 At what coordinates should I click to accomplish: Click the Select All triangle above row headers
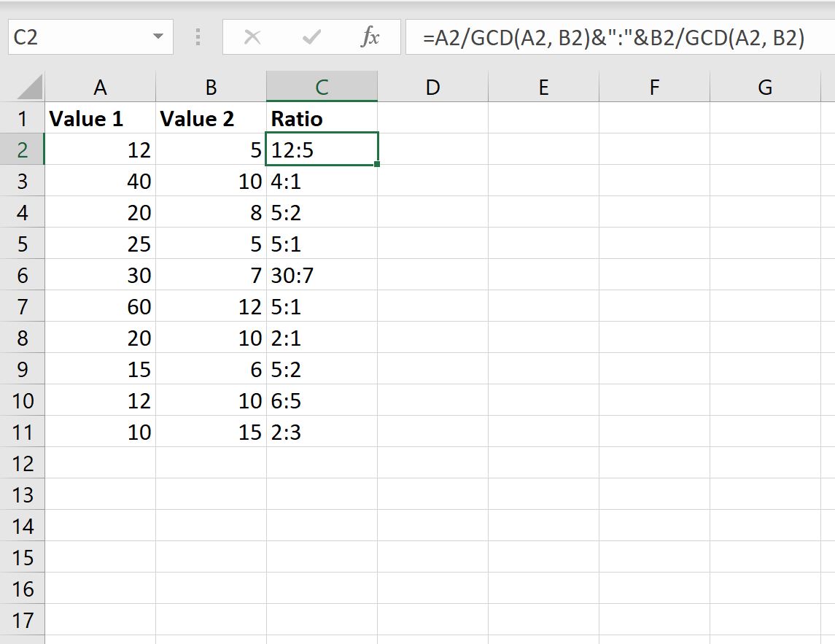[x=23, y=86]
